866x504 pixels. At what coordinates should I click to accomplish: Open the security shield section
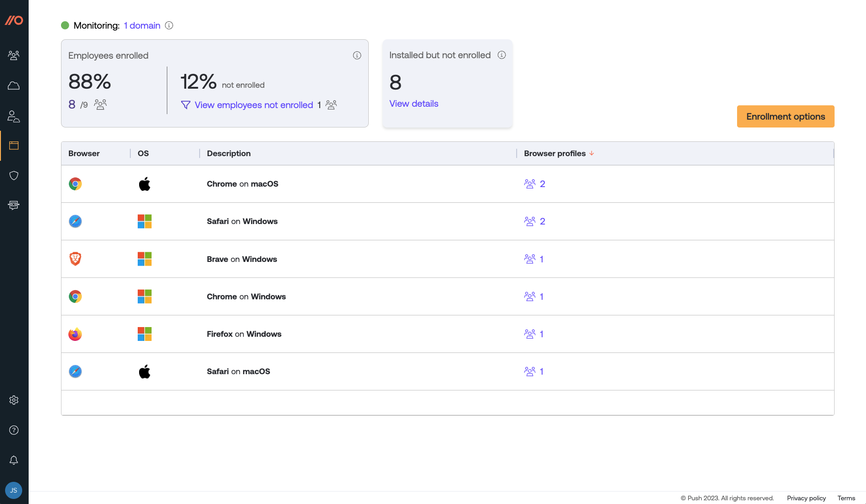[14, 176]
